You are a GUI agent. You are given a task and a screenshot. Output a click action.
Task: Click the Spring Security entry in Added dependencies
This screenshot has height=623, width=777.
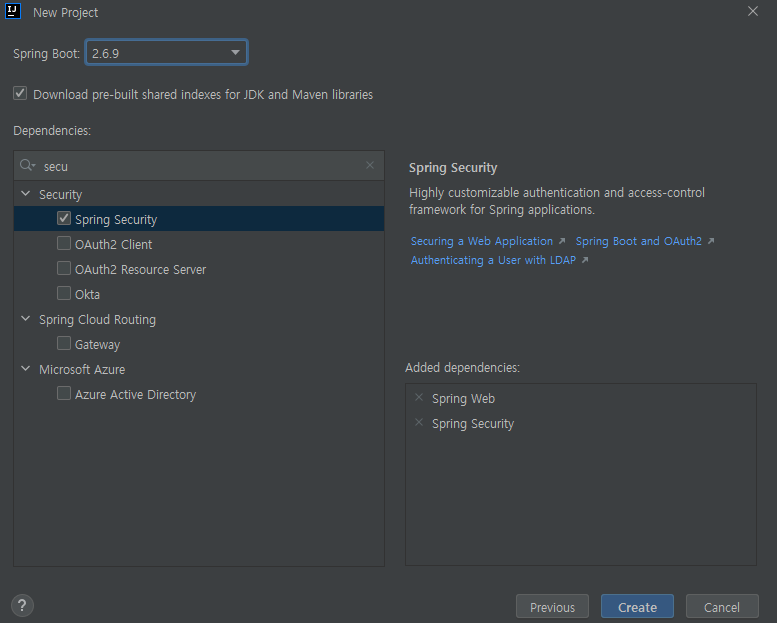pos(473,424)
